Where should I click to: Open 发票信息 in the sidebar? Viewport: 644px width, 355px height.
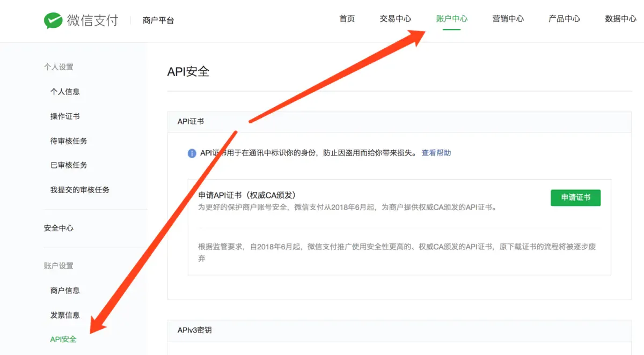[65, 315]
